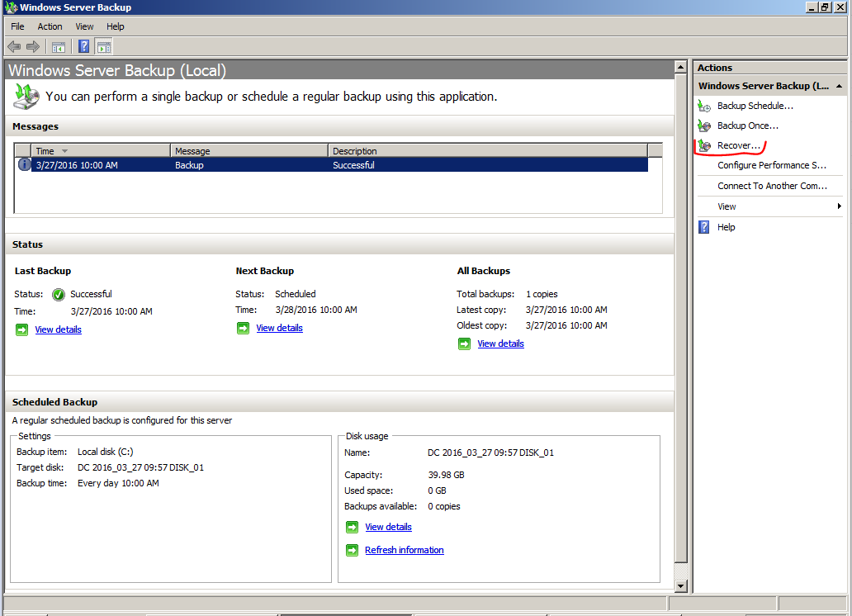Click the Back arrow toolbar icon

tap(14, 47)
